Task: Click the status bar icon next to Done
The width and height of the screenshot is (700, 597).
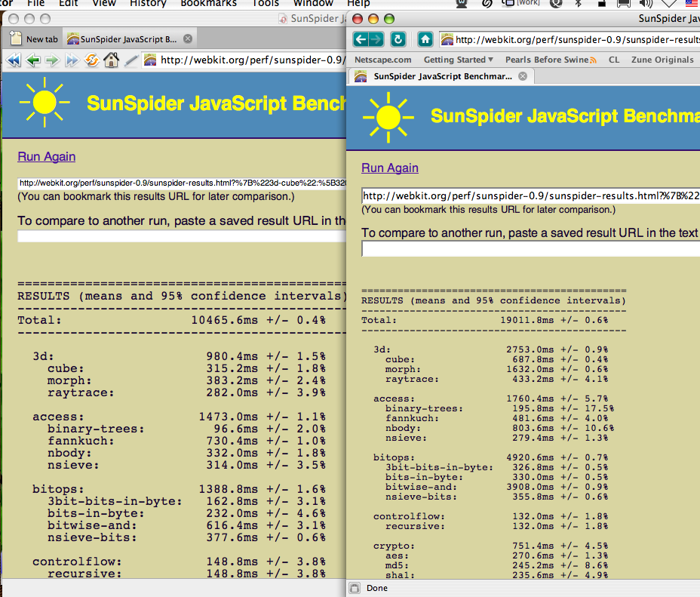Action: pos(355,588)
